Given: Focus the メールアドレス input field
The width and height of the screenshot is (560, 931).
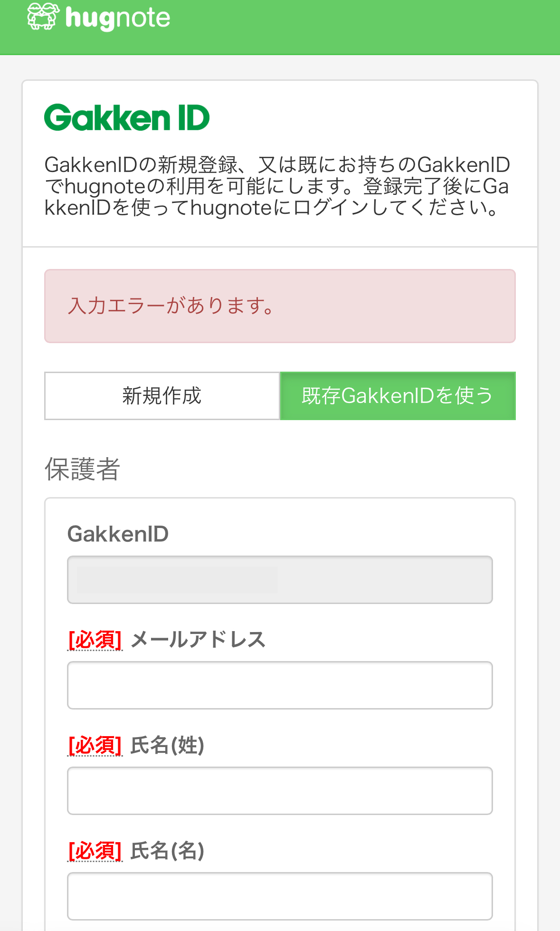Looking at the screenshot, I should tap(280, 685).
